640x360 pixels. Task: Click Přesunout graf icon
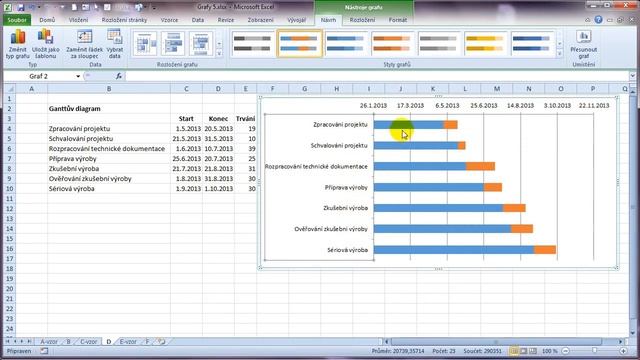click(x=584, y=37)
